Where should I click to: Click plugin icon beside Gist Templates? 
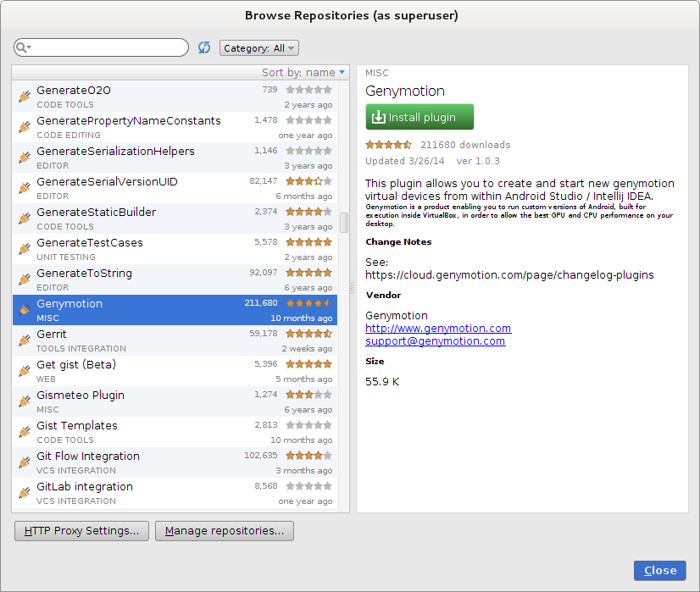tap(25, 431)
